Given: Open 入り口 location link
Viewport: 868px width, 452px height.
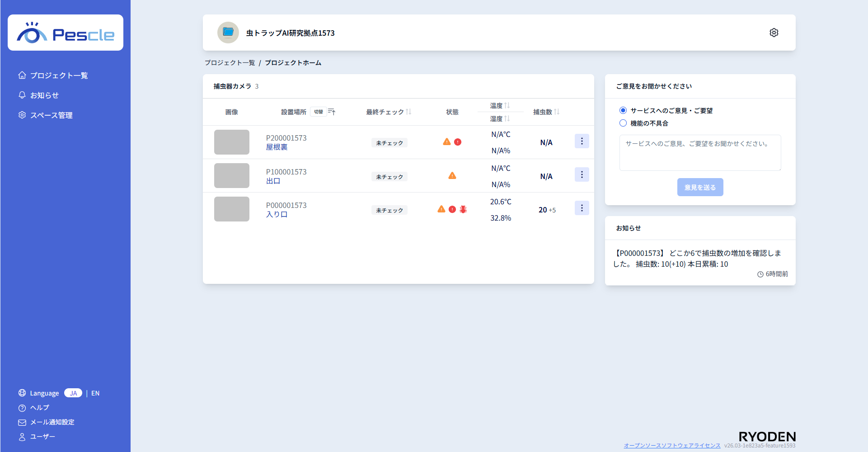Looking at the screenshot, I should pyautogui.click(x=277, y=214).
